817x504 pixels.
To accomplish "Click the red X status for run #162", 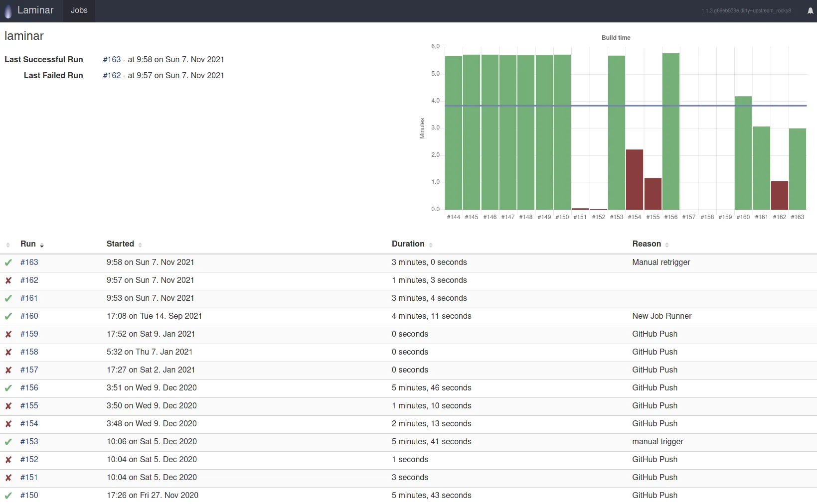I will point(8,280).
